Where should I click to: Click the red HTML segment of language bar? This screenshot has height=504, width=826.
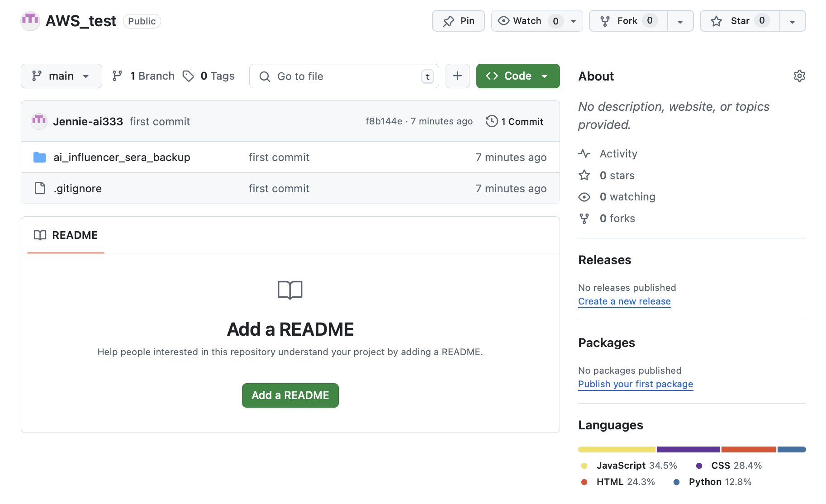pos(749,450)
